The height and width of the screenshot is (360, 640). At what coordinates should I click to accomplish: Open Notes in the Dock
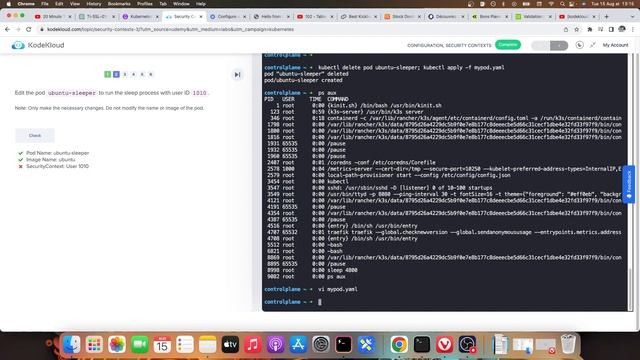point(207,345)
